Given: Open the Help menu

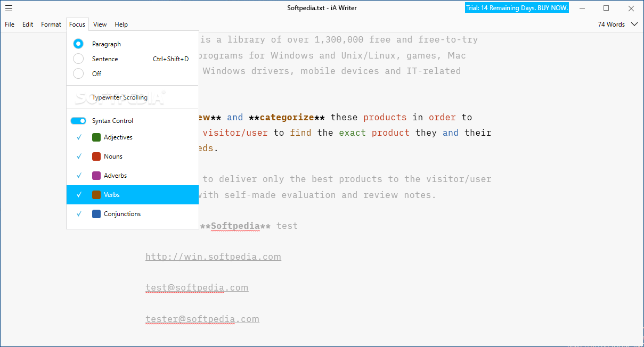Looking at the screenshot, I should click(x=121, y=24).
